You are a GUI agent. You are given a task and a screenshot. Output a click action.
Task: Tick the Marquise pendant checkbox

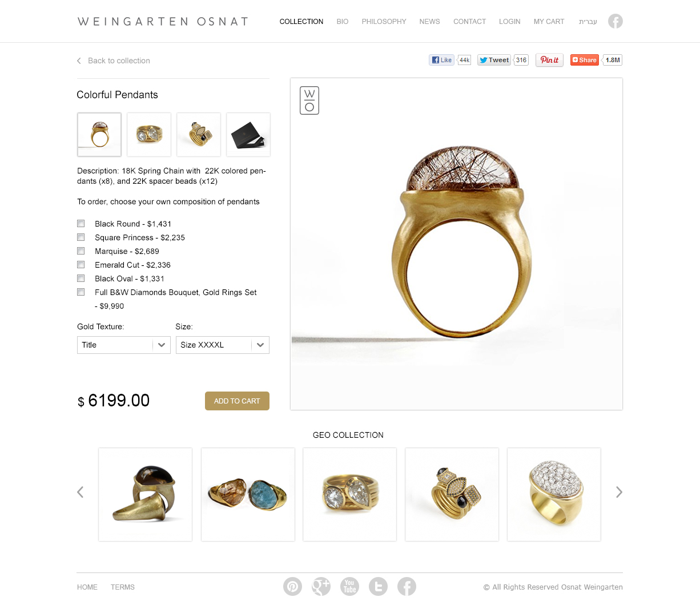[x=81, y=251]
